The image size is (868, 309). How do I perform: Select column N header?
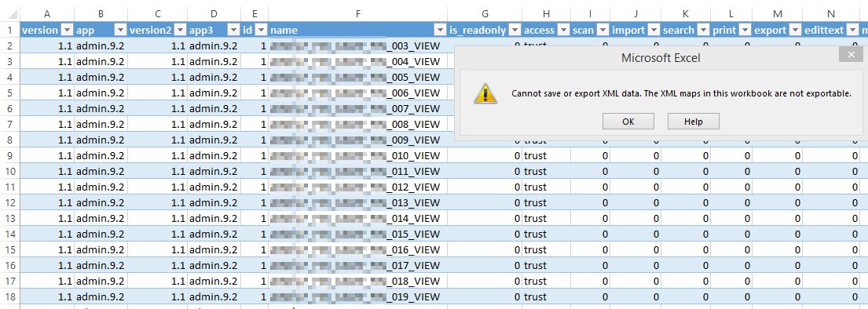pos(831,13)
